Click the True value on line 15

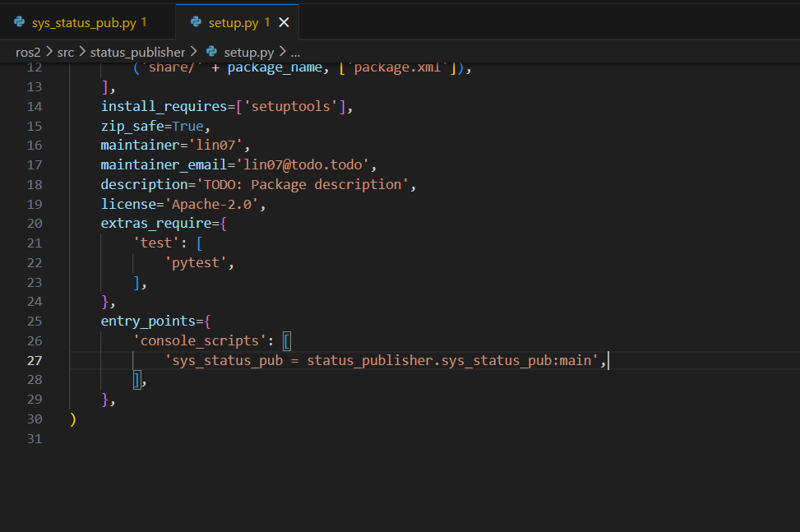pyautogui.click(x=187, y=126)
